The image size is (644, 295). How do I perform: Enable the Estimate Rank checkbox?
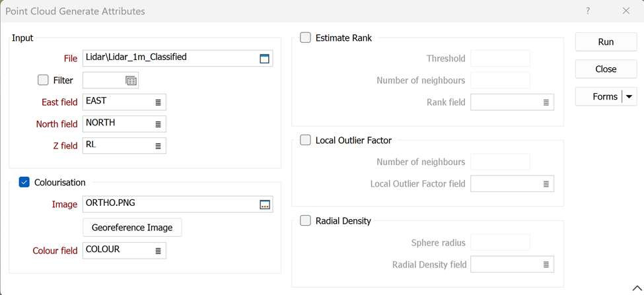(x=305, y=38)
